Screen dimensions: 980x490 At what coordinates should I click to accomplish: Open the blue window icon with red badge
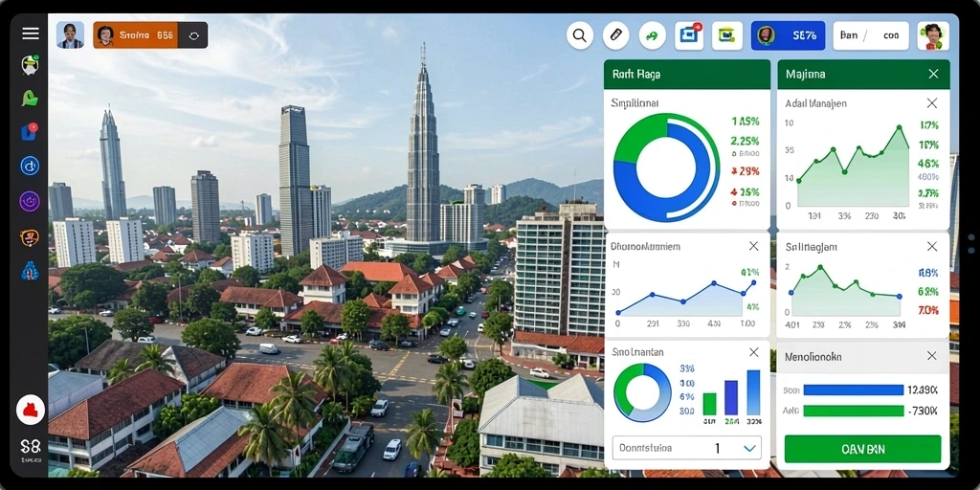click(x=689, y=35)
